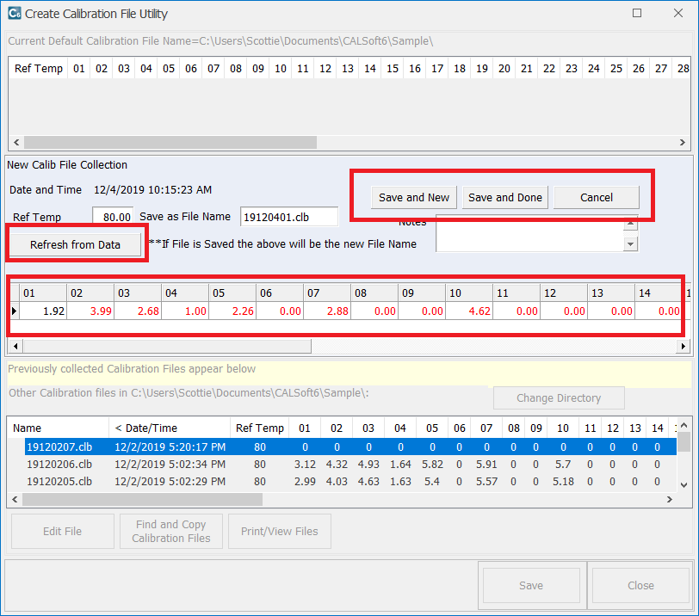Click inside the Notes text box

coord(529,233)
